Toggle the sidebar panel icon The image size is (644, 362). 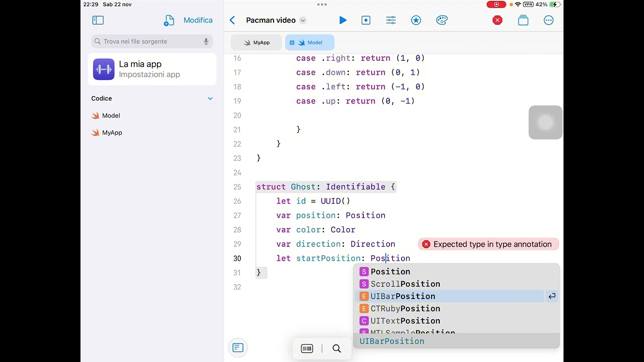[x=98, y=20]
